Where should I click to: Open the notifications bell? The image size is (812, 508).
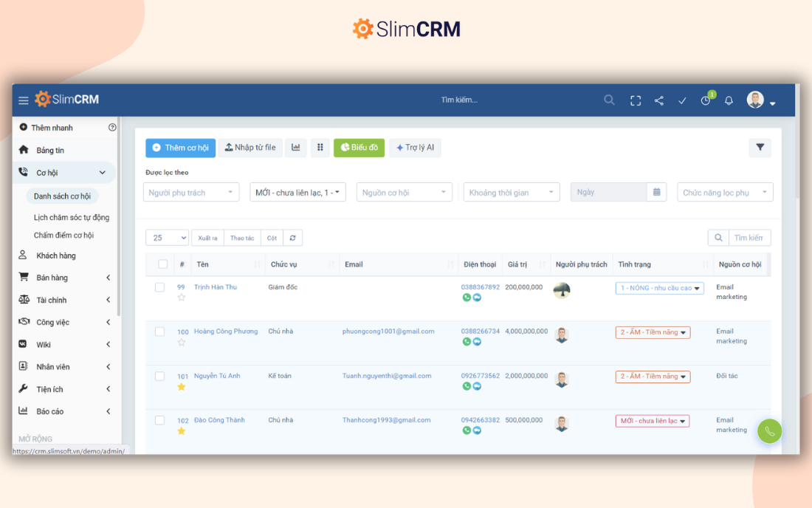pos(729,100)
